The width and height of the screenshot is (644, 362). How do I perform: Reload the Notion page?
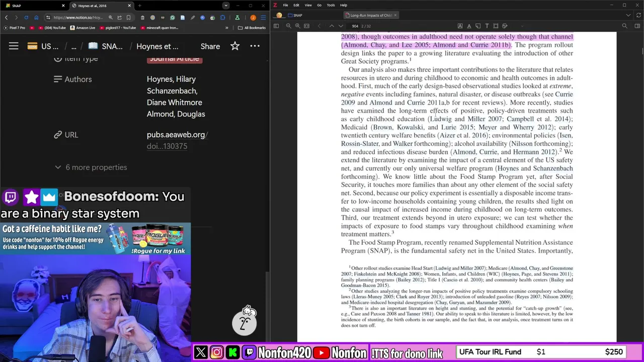[x=26, y=18]
